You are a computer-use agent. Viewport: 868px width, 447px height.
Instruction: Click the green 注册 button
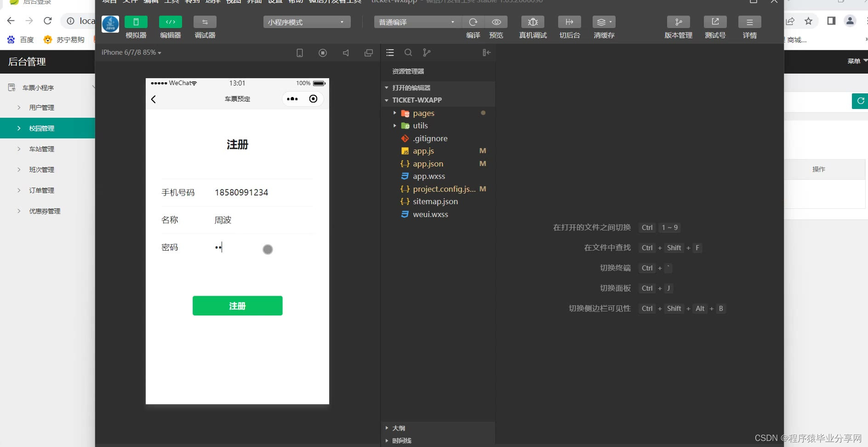(x=237, y=306)
